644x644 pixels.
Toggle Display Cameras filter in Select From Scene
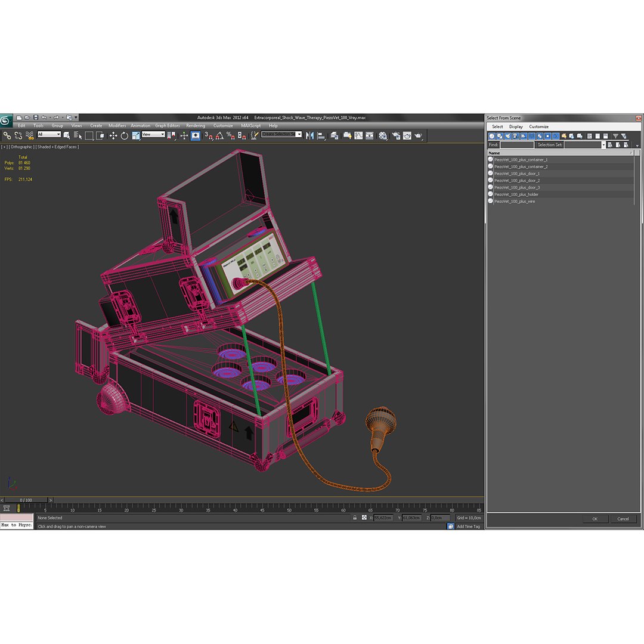point(515,136)
